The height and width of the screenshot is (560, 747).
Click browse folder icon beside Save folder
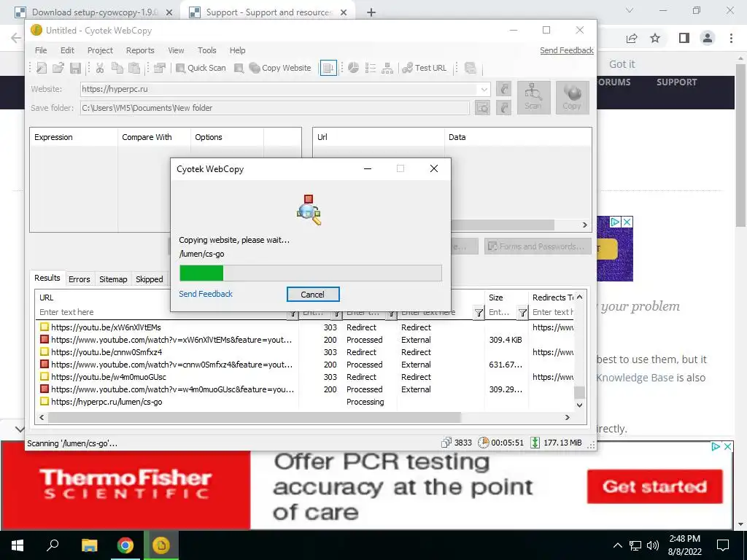(482, 108)
